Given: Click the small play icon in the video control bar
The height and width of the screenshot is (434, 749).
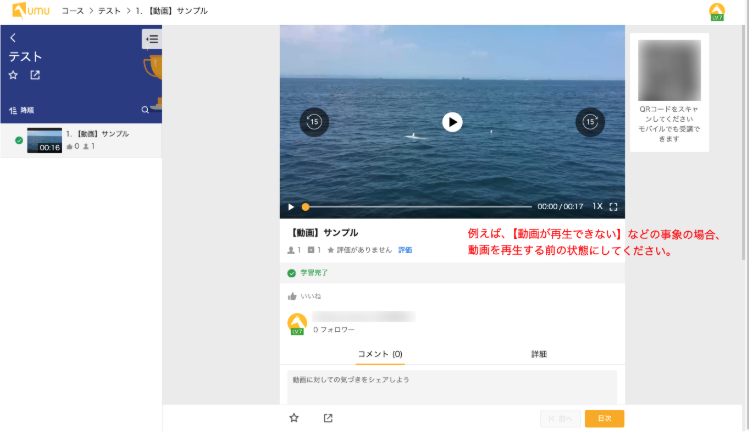Looking at the screenshot, I should 291,207.
